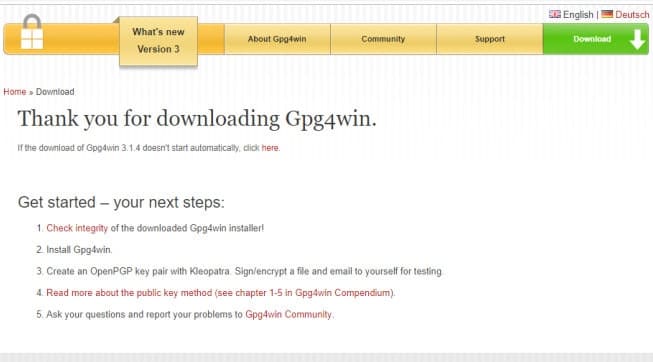Click the 'Thank you for downloading Gpg4win' heading
The width and height of the screenshot is (653, 362).
197,119
